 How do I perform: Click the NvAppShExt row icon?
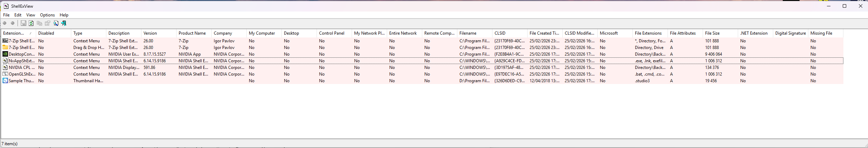coord(5,61)
